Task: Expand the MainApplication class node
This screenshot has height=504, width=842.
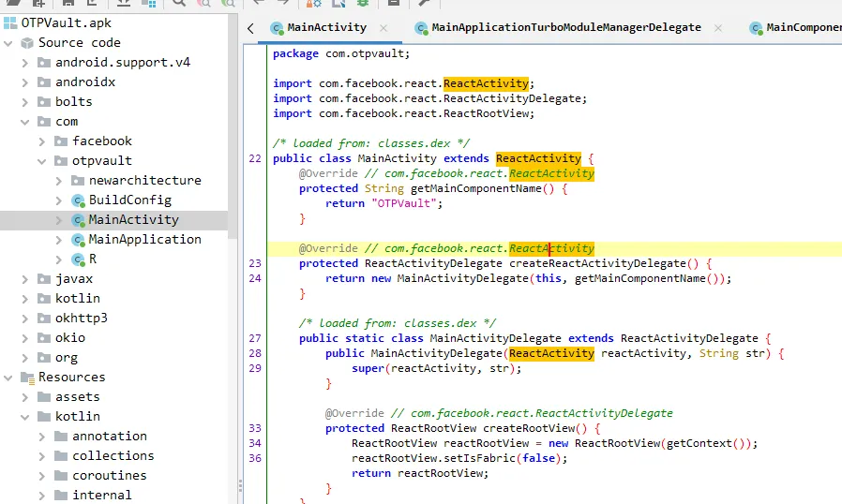Action: (x=59, y=240)
